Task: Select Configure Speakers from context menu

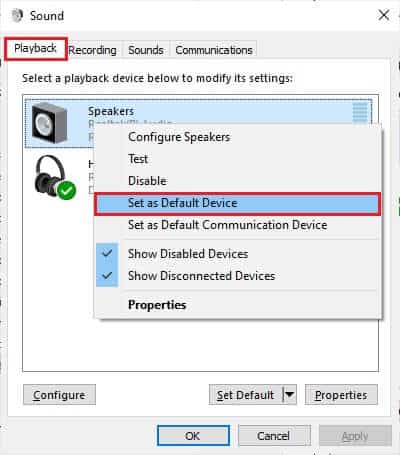Action: (238, 137)
